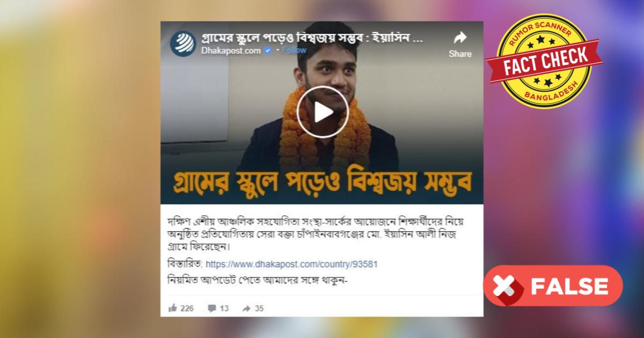Click the share arrow near 35
This screenshot has width=644, height=338.
pos(247,308)
